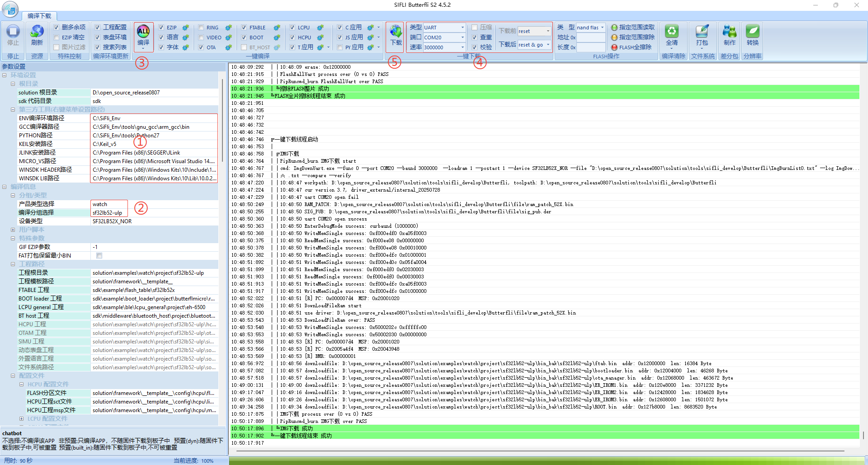Viewport: 868px width, 465px height.
Task: Click the solution 根目录 path value
Action: click(154, 93)
